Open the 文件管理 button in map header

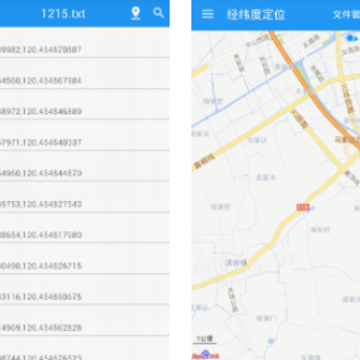pyautogui.click(x=346, y=14)
